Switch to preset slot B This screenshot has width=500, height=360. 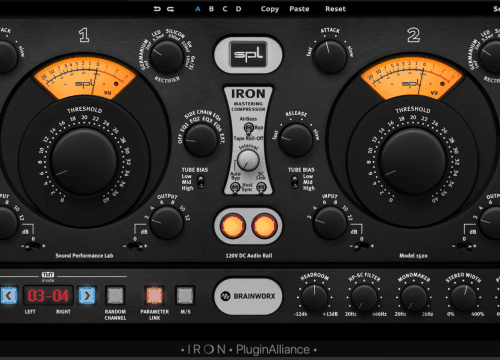click(211, 9)
